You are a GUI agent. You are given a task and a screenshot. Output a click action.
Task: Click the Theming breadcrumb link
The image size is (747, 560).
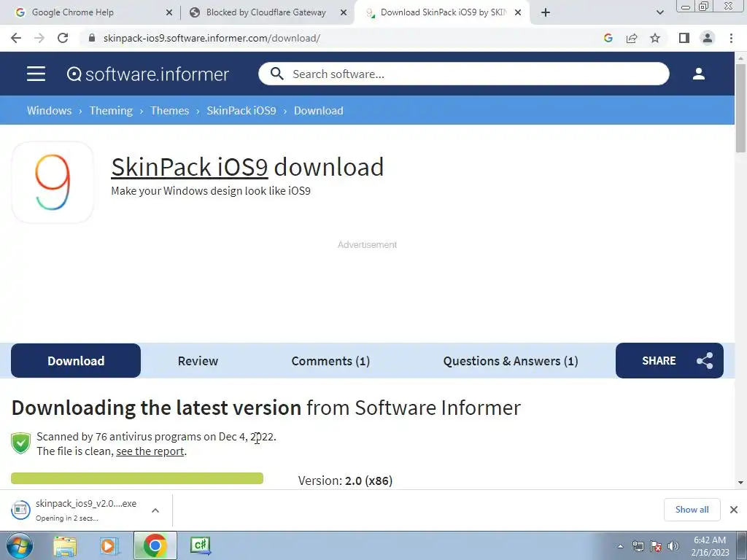(x=111, y=111)
